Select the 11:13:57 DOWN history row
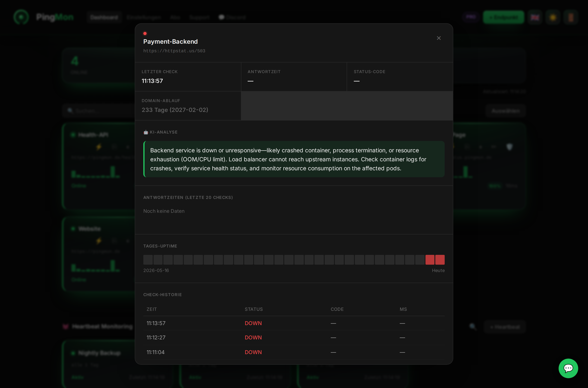The height and width of the screenshot is (388, 588). click(x=294, y=323)
